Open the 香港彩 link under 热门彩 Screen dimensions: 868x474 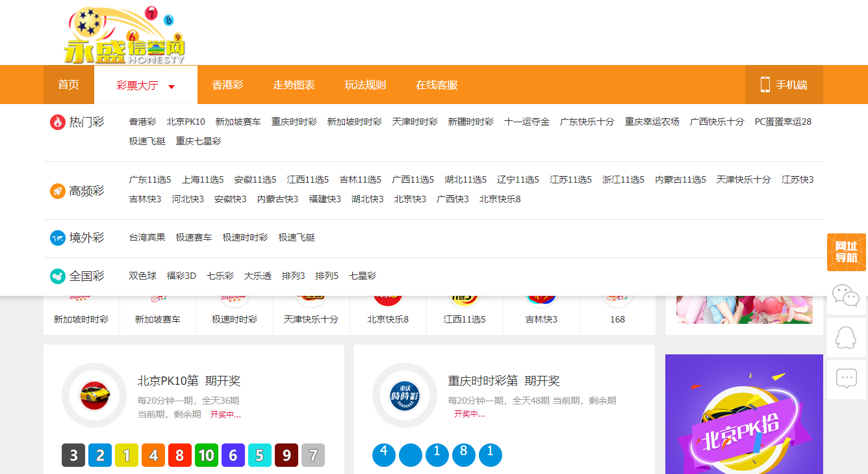coord(143,122)
